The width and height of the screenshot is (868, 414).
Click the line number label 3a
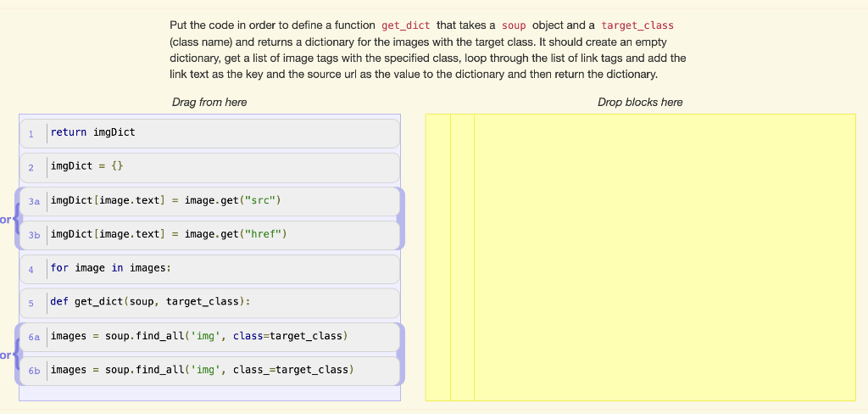point(34,202)
